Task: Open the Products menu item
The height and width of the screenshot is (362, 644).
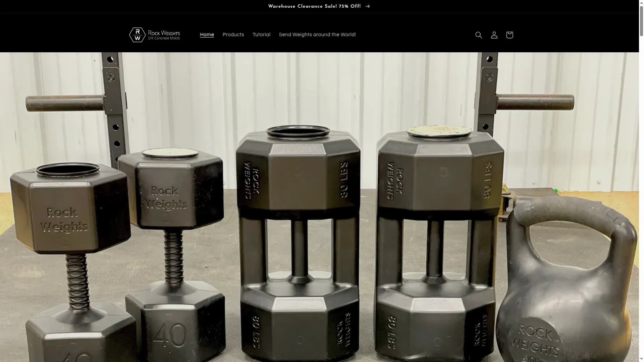Action: (233, 35)
